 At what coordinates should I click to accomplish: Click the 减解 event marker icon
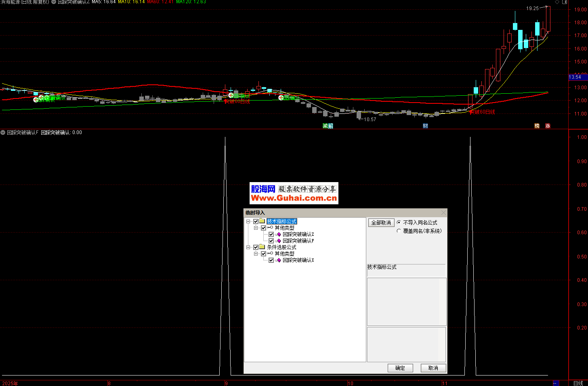[x=328, y=126]
